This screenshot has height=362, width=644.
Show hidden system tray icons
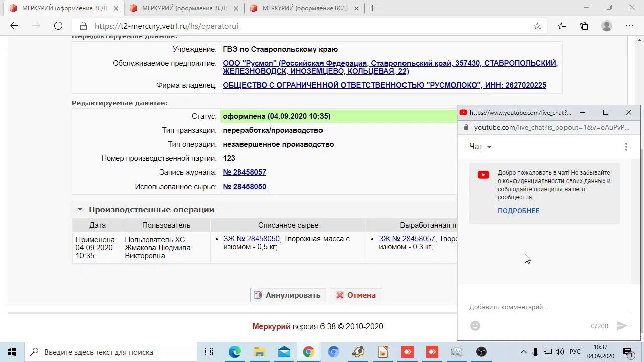click(x=523, y=352)
